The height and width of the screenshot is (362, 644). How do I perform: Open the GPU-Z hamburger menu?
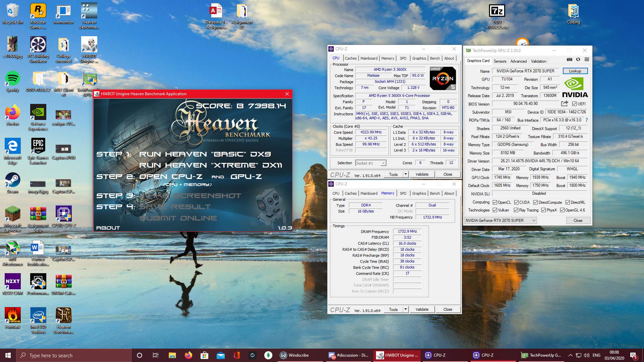point(587,59)
